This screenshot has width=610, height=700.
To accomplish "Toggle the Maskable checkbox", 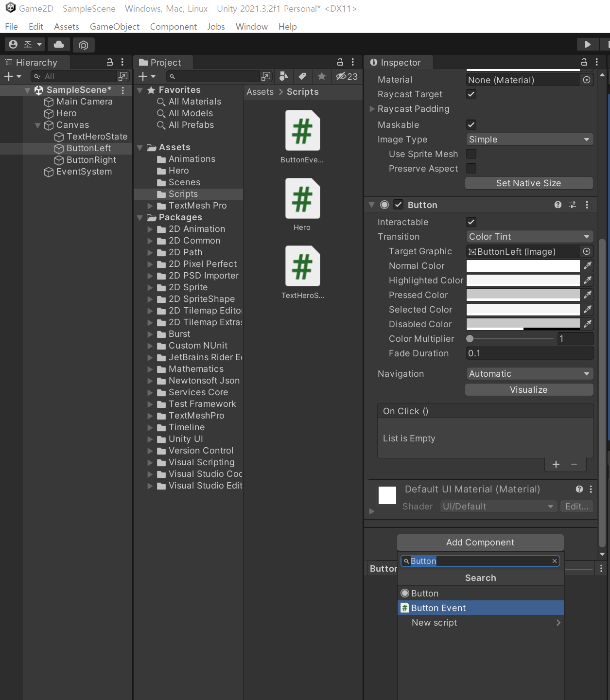I will [471, 125].
